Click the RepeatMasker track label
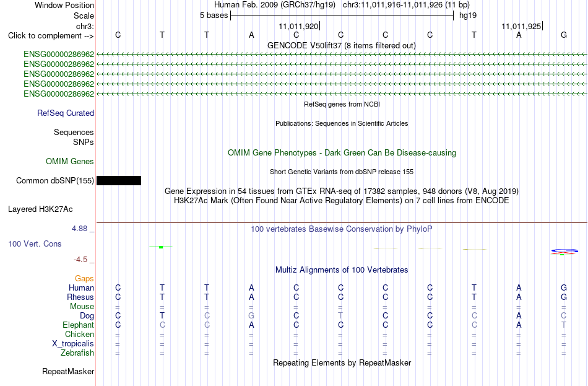The height and width of the screenshot is (386, 588). [68, 371]
